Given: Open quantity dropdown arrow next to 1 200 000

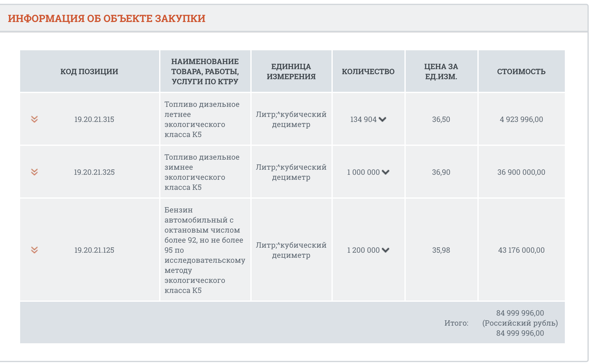Looking at the screenshot, I should click(x=386, y=250).
